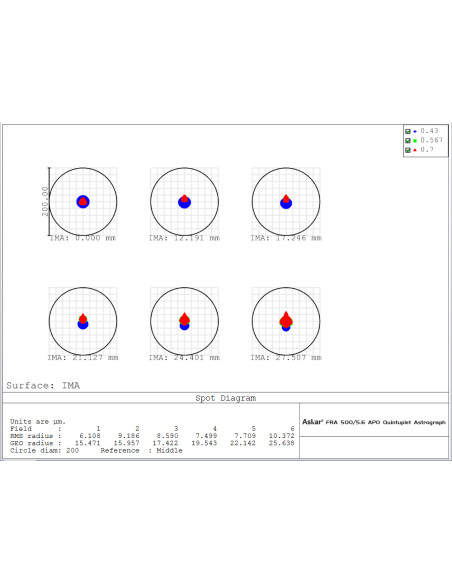The image size is (452, 584).
Task: Click the GEO radius value 25.638
Action: 281,443
